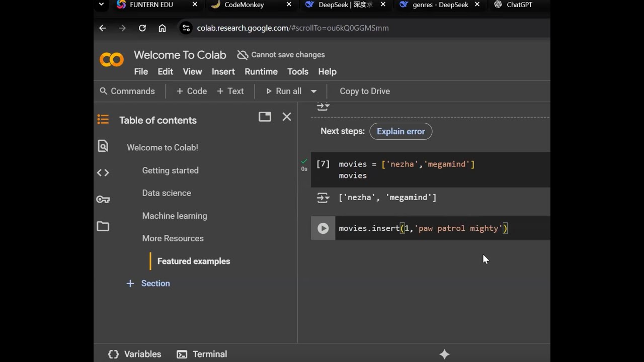This screenshot has height=362, width=644.
Task: Click the movies list code cell [7]
Action: coord(431,169)
